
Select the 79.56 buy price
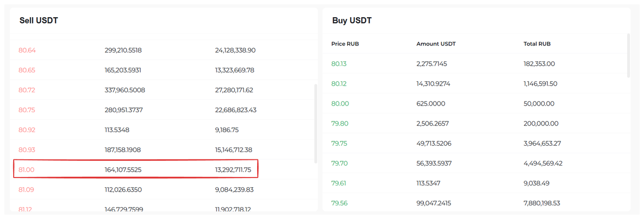[339, 203]
